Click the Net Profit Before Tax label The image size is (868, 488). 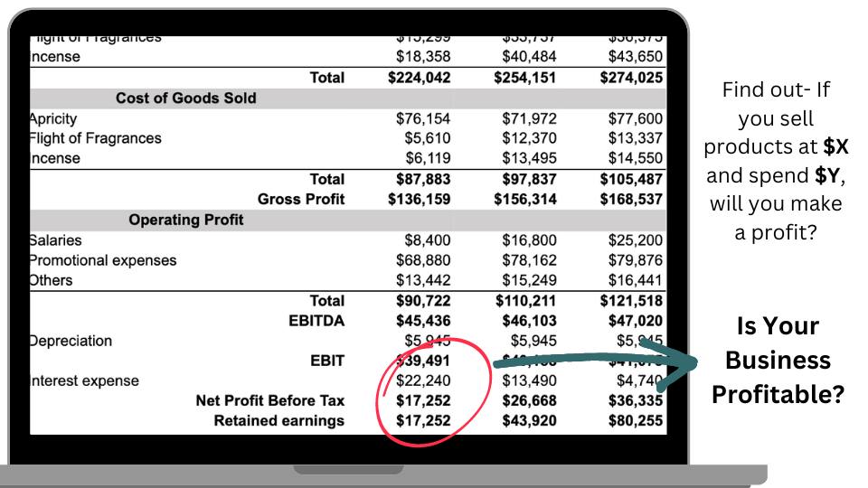click(x=269, y=400)
